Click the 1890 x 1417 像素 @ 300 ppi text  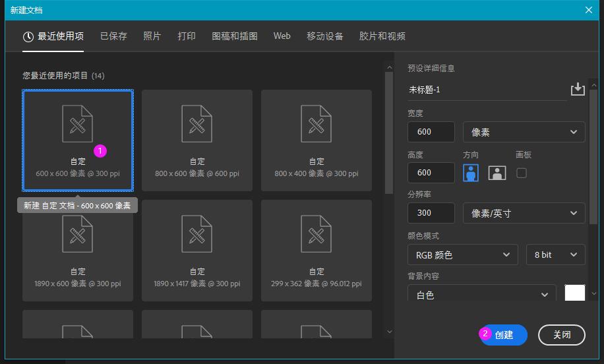pos(197,284)
